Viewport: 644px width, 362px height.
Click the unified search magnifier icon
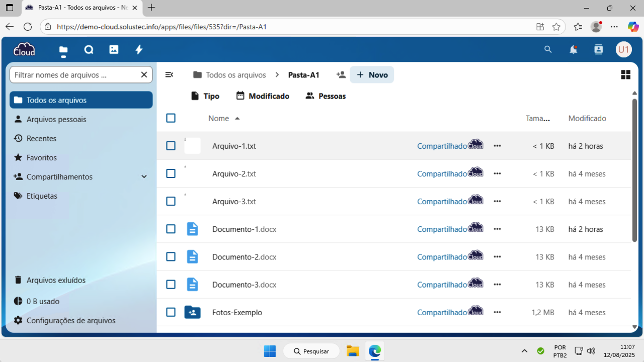pos(548,49)
